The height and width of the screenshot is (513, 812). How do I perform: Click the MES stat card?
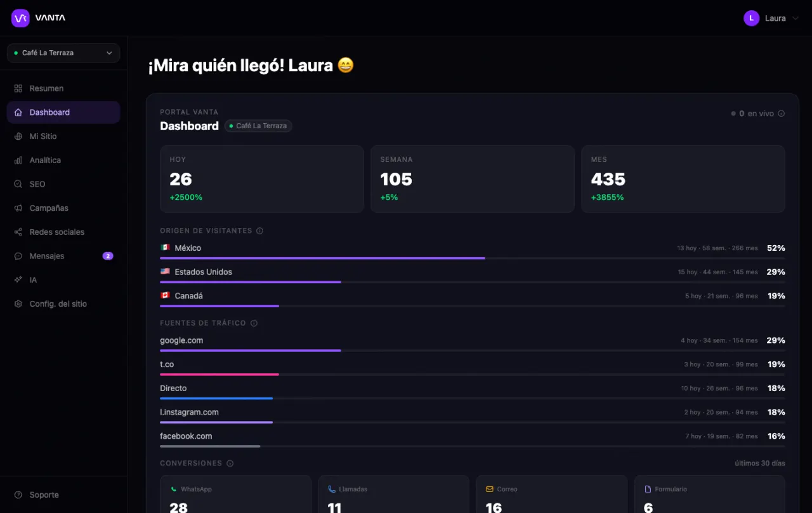coord(683,179)
